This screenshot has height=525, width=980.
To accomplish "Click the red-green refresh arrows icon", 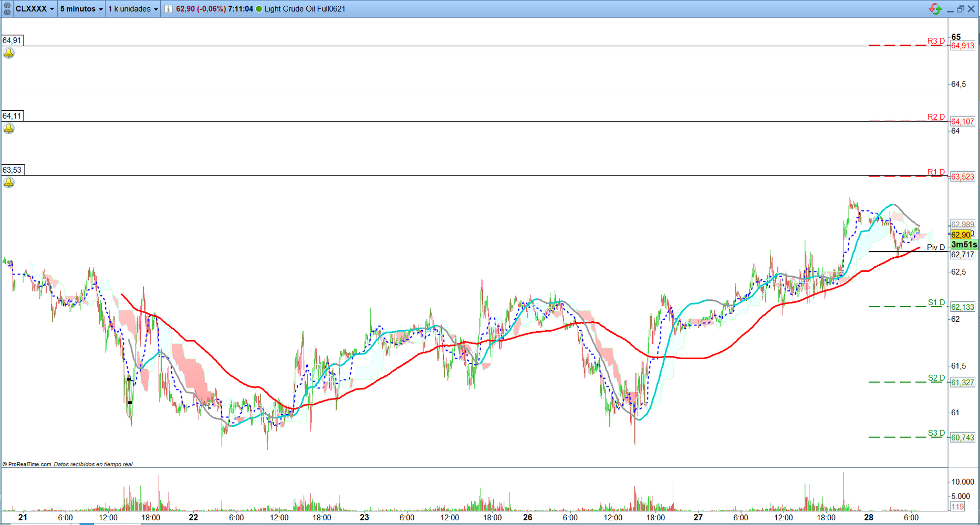I will (935, 9).
